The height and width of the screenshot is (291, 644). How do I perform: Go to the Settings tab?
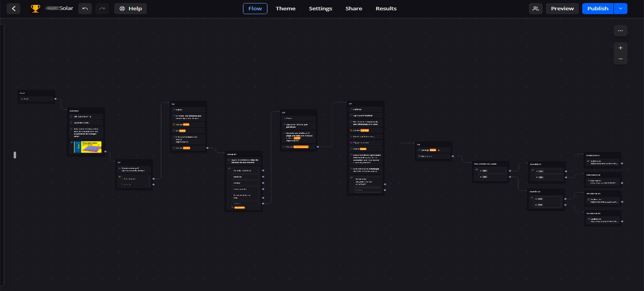click(320, 9)
